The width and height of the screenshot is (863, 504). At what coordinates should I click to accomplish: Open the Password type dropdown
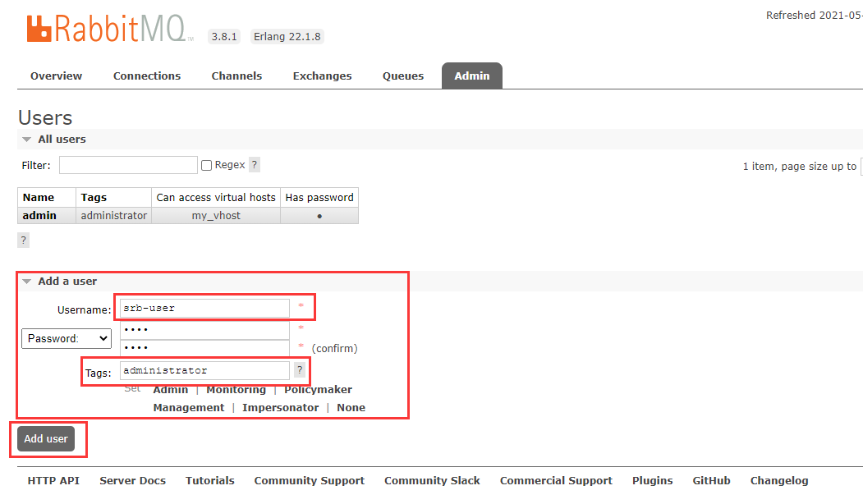click(x=67, y=338)
